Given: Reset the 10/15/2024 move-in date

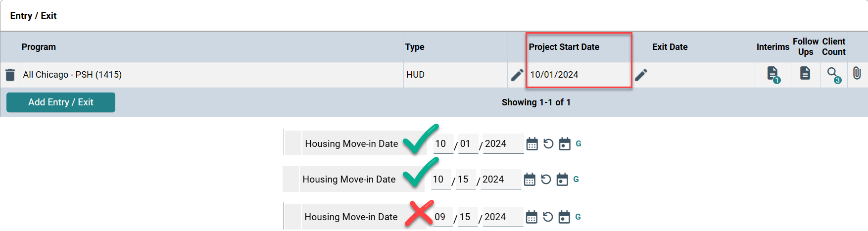Looking at the screenshot, I should (546, 180).
